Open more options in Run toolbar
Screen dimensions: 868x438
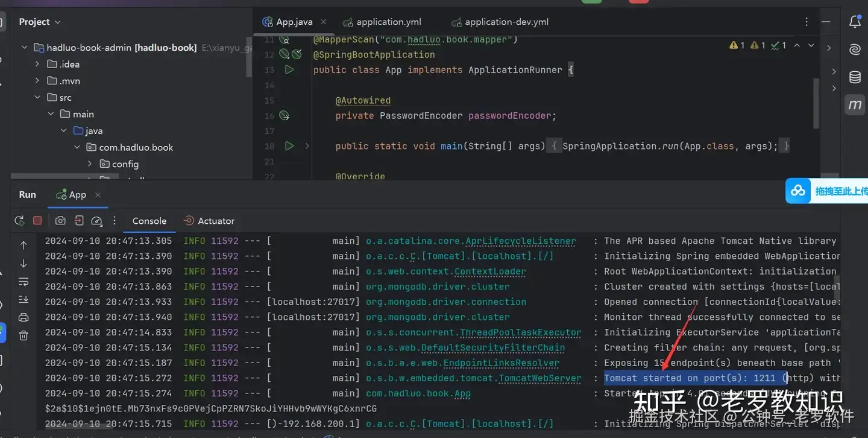(115, 221)
